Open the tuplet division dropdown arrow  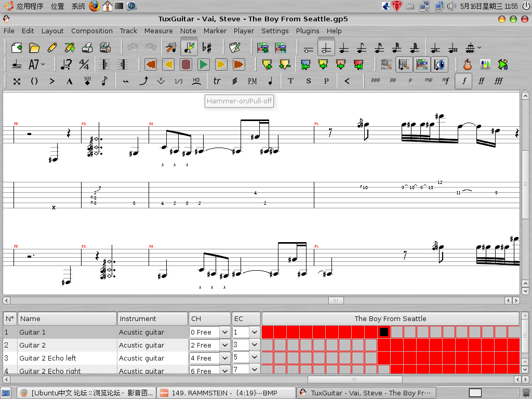pos(479,47)
